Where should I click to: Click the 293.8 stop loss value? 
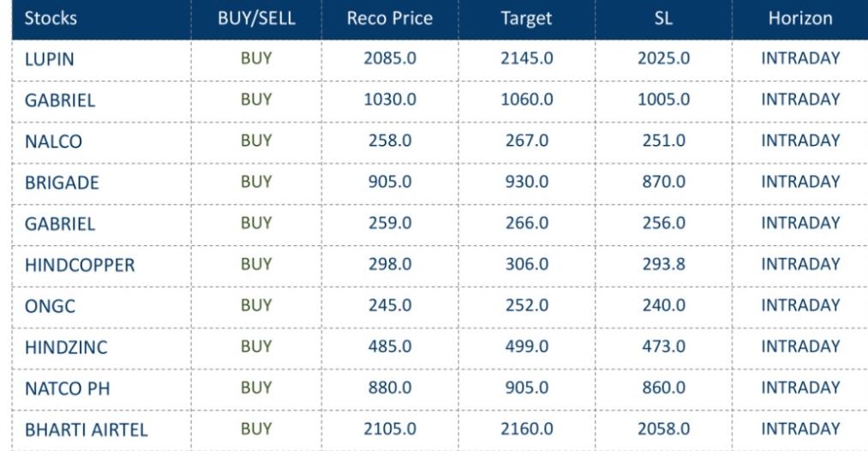pos(663,264)
